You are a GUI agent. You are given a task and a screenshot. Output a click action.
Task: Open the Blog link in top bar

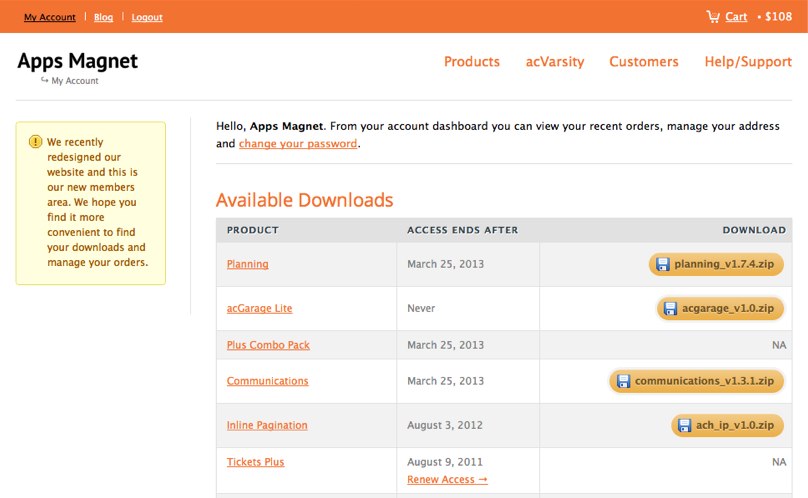pyautogui.click(x=103, y=17)
